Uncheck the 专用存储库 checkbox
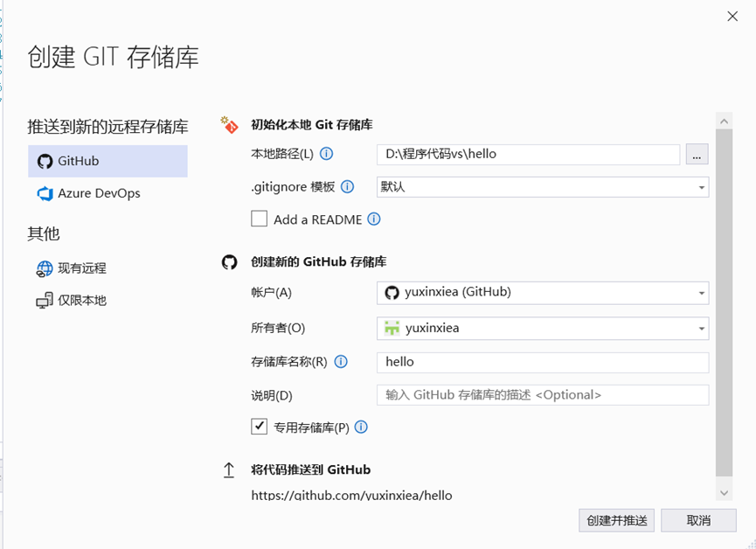The image size is (756, 549). (x=259, y=427)
